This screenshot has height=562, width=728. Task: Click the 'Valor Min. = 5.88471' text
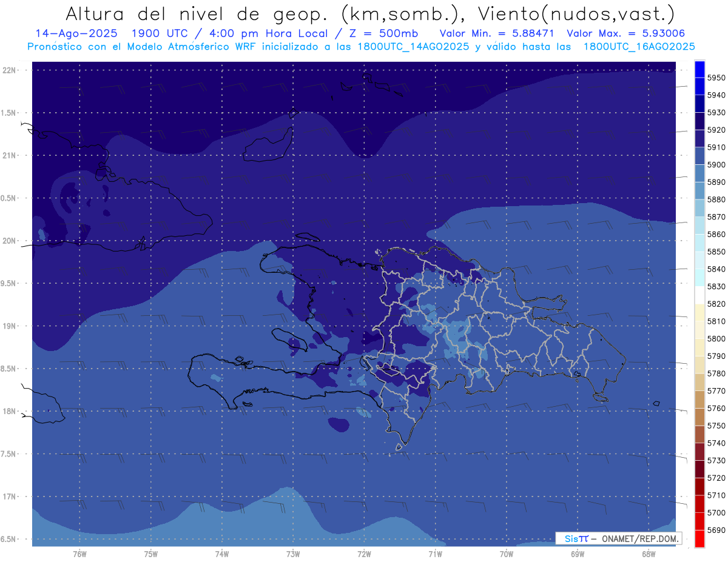[x=497, y=33]
